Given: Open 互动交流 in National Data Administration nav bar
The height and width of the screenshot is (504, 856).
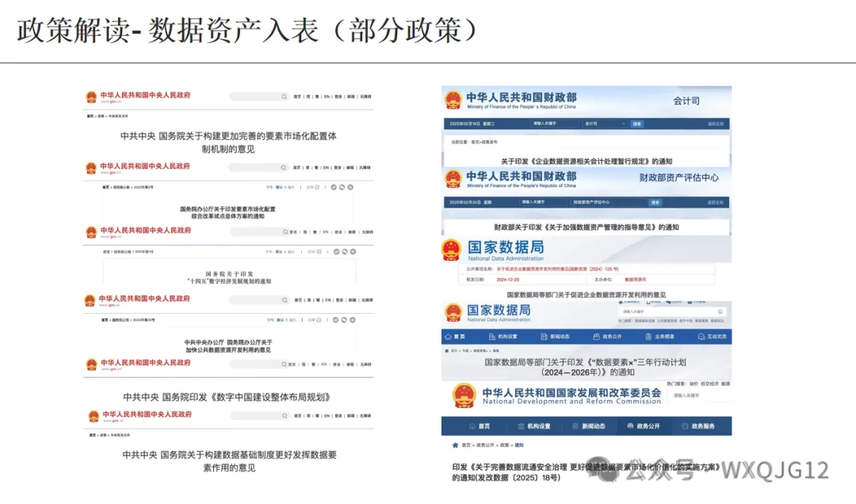Looking at the screenshot, I should point(712,336).
